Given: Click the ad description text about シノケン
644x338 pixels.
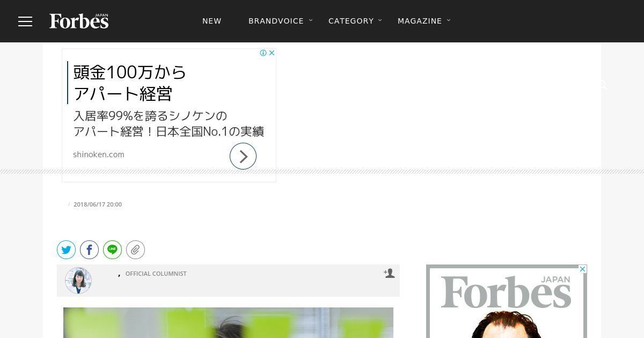Looking at the screenshot, I should [x=169, y=123].
